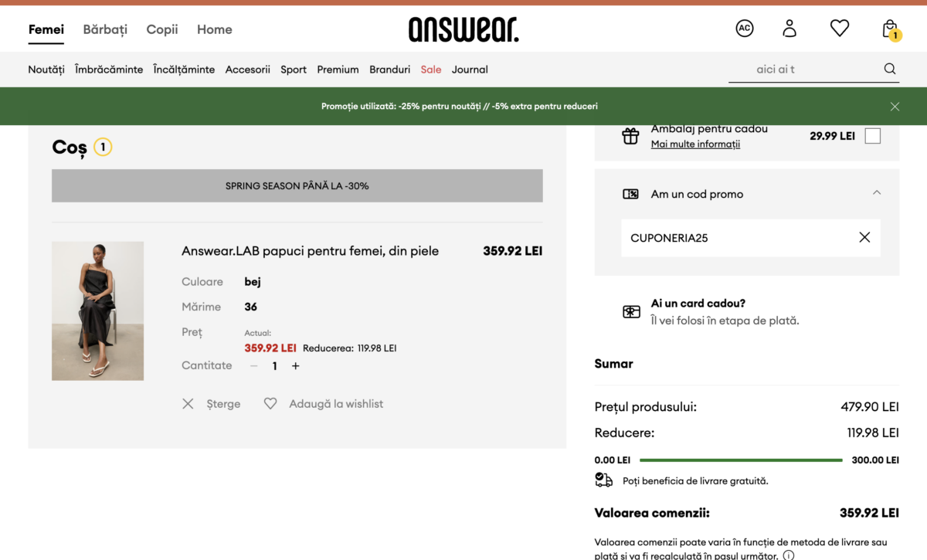Open the product thumbnail image

98,311
